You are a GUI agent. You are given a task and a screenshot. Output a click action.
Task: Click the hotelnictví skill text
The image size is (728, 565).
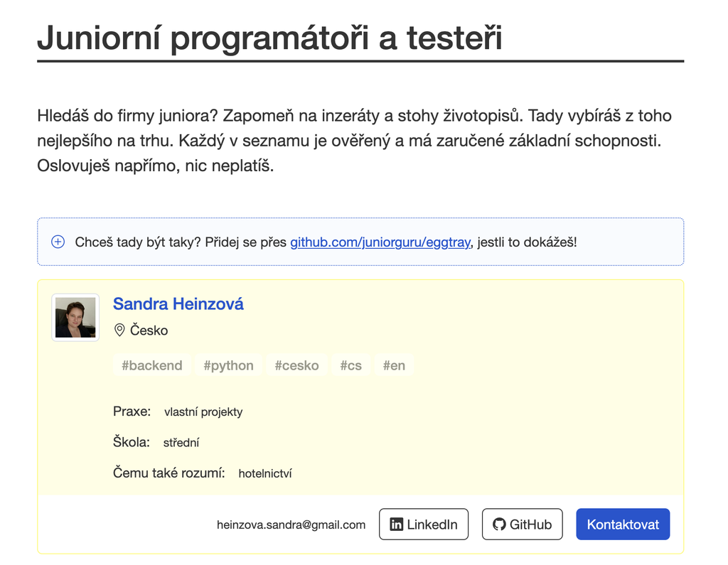click(x=264, y=473)
